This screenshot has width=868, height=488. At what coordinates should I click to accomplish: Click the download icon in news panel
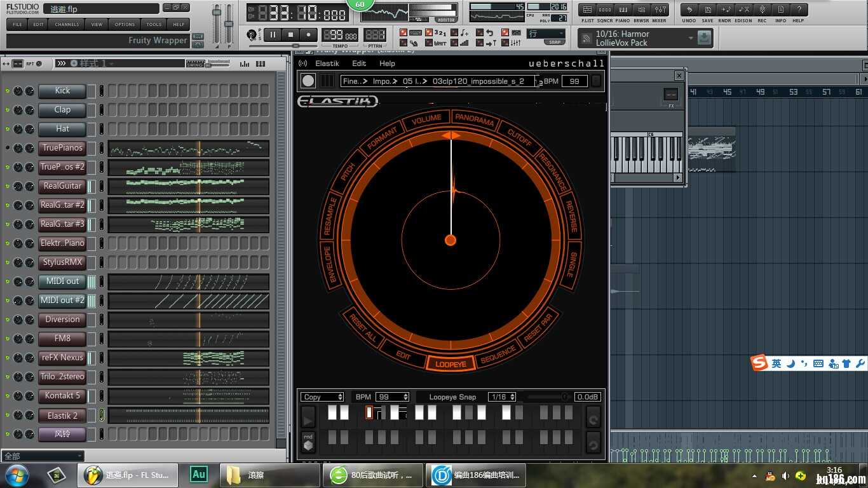pyautogui.click(x=703, y=38)
